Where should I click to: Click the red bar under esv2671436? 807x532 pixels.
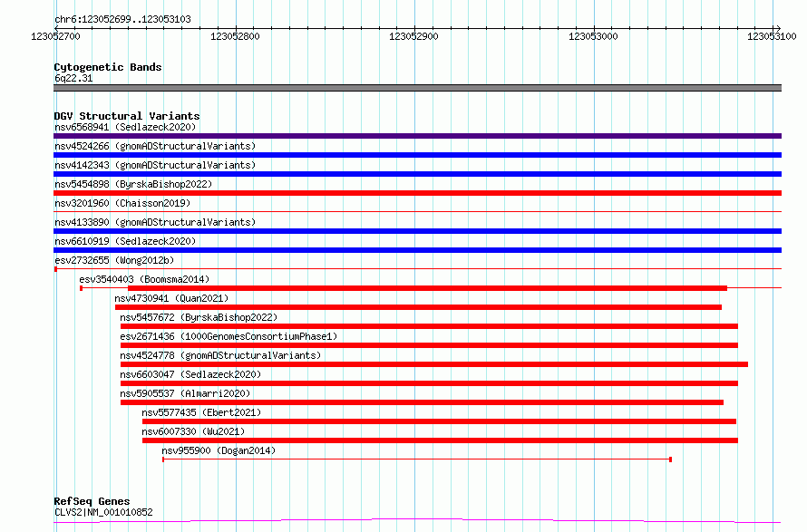point(429,345)
